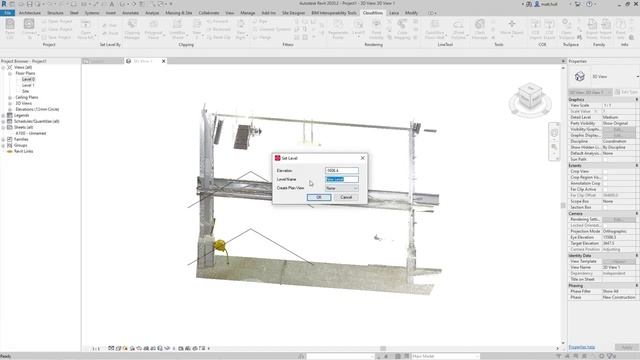Viewport: 640px width, 360px height.
Task: Expand Floor Plans in Project Browser
Action: (x=10, y=73)
